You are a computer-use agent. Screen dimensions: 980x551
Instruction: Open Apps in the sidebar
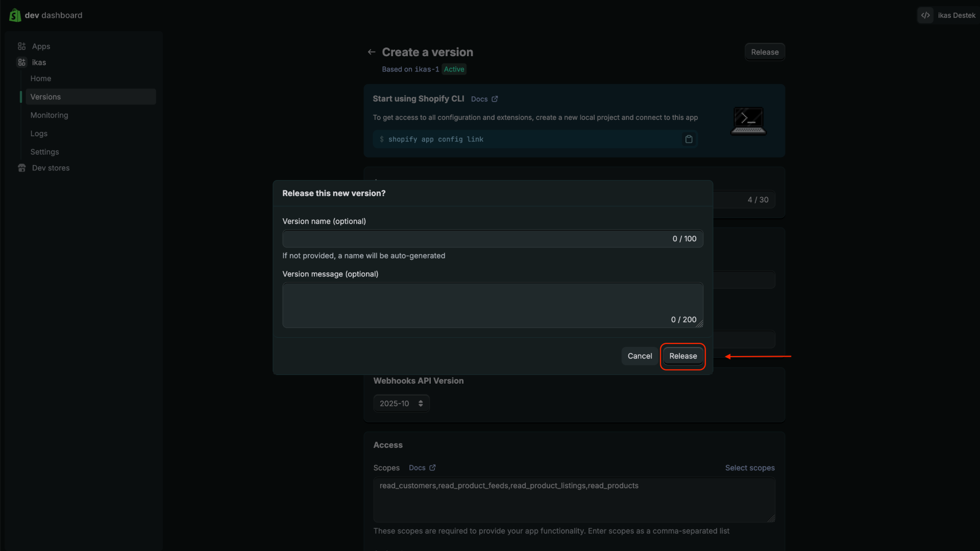(41, 46)
